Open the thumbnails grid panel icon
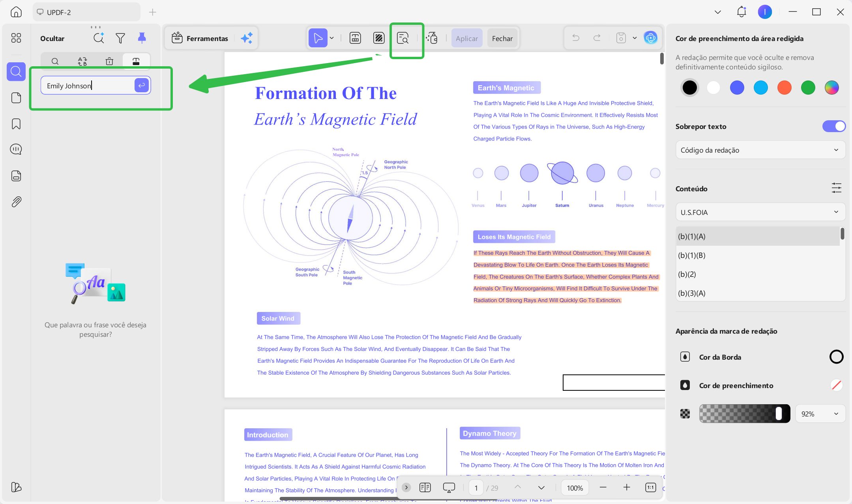 click(16, 38)
